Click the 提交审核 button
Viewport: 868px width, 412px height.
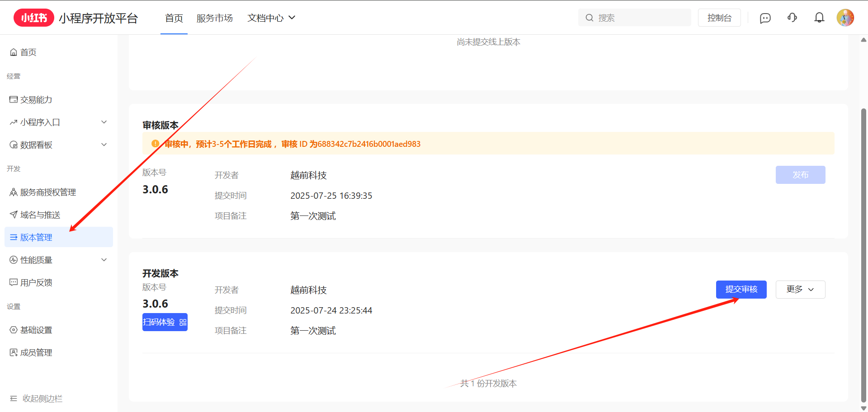click(x=741, y=290)
